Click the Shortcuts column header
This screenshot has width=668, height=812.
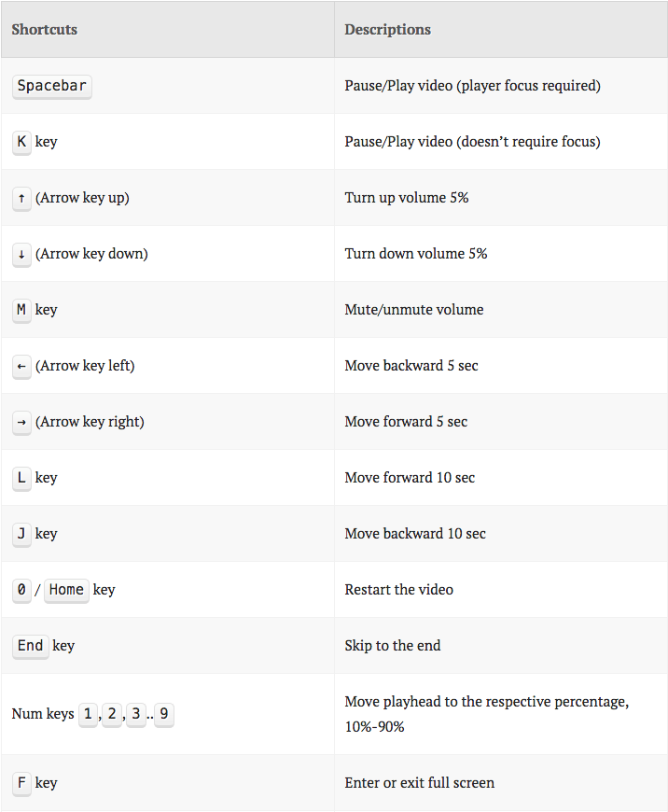tap(45, 30)
